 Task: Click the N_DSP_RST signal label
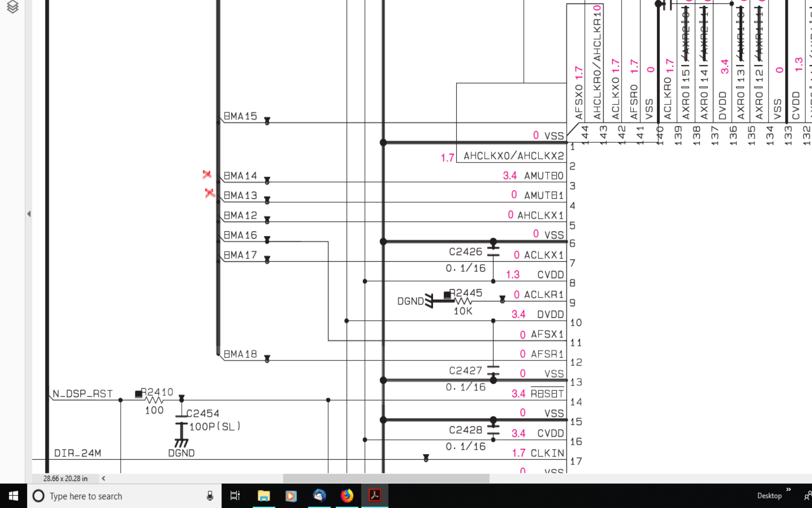click(83, 394)
